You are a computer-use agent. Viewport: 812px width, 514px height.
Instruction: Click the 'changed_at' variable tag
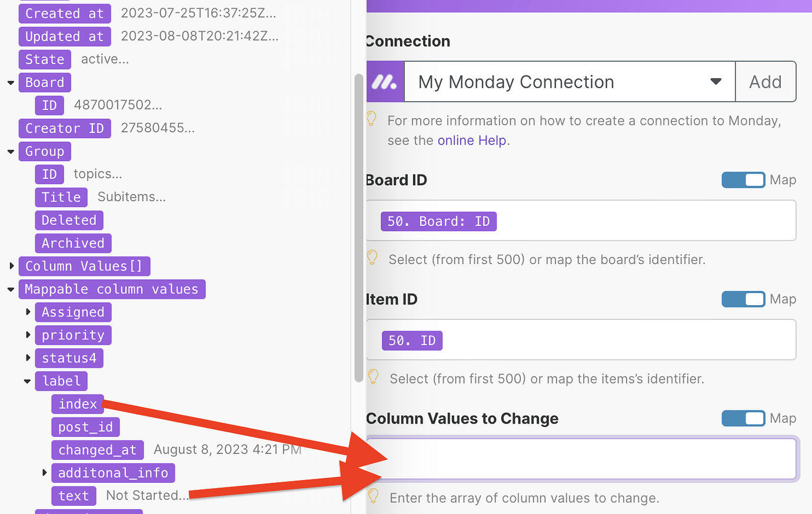(x=97, y=450)
